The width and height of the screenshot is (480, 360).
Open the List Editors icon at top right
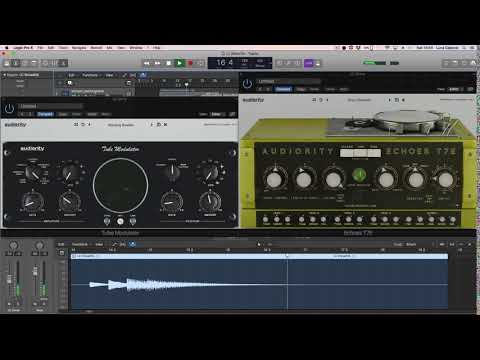pyautogui.click(x=446, y=63)
